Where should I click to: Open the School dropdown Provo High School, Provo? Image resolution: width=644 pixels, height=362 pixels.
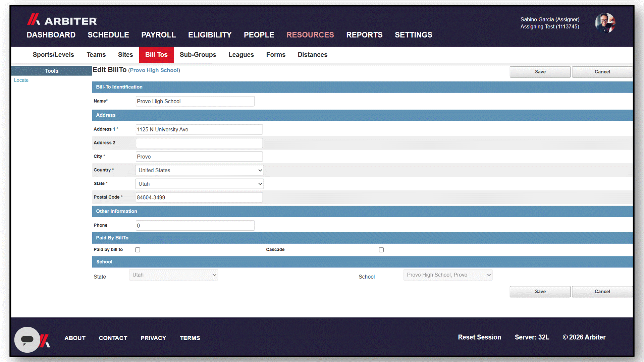point(448,275)
